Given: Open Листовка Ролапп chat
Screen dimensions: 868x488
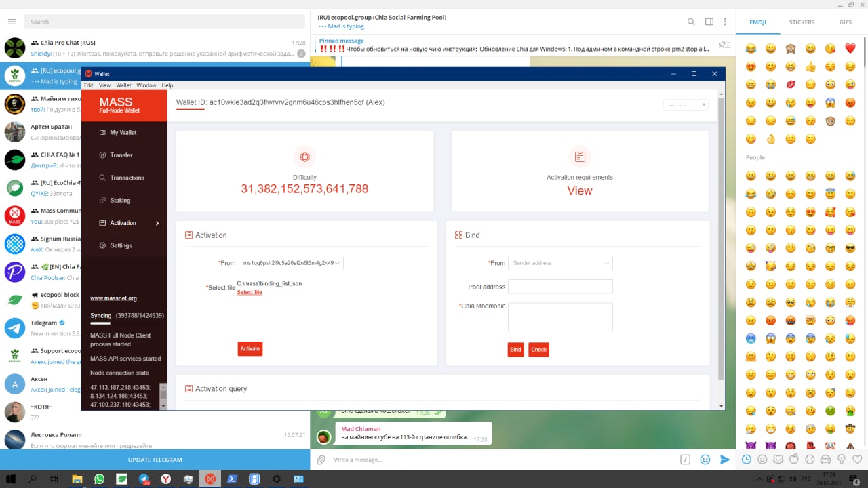Looking at the screenshot, I should tap(155, 440).
